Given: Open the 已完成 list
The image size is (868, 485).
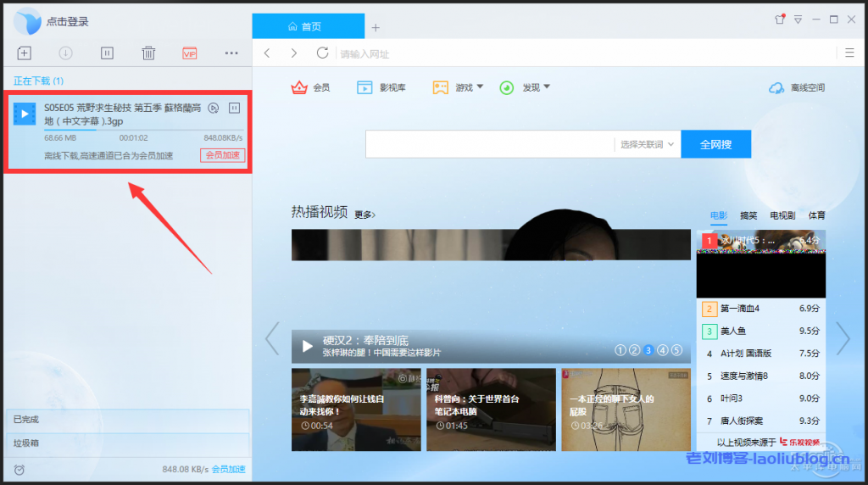Looking at the screenshot, I should 127,420.
